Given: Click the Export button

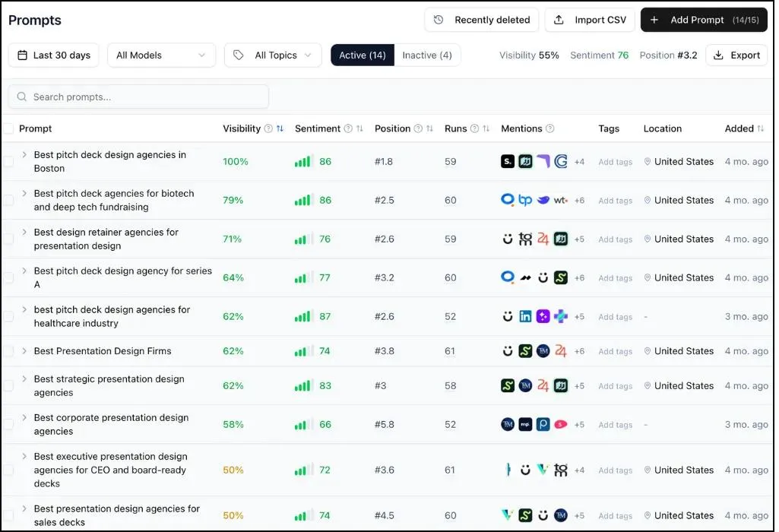Looking at the screenshot, I should tap(736, 55).
